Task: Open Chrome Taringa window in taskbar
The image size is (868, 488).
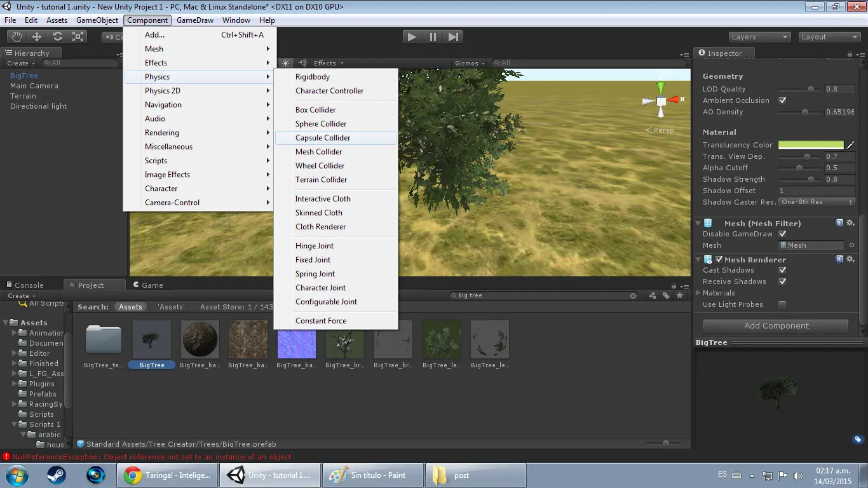Action: [x=167, y=475]
